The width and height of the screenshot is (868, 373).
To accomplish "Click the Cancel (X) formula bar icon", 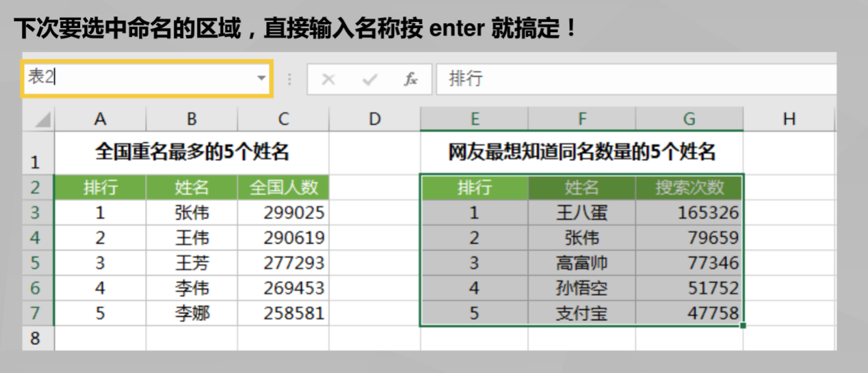I will (328, 79).
